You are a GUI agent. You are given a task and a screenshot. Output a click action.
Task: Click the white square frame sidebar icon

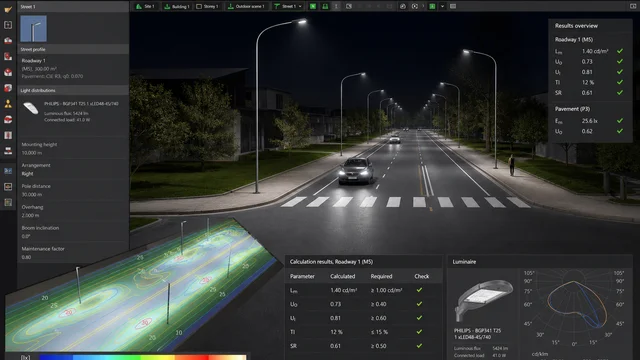click(8, 25)
